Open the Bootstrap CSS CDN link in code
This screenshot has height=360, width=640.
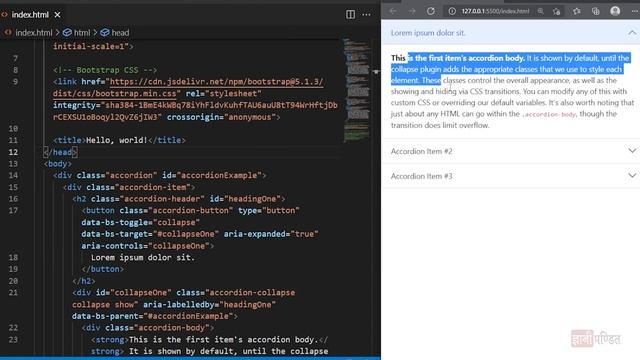216,82
